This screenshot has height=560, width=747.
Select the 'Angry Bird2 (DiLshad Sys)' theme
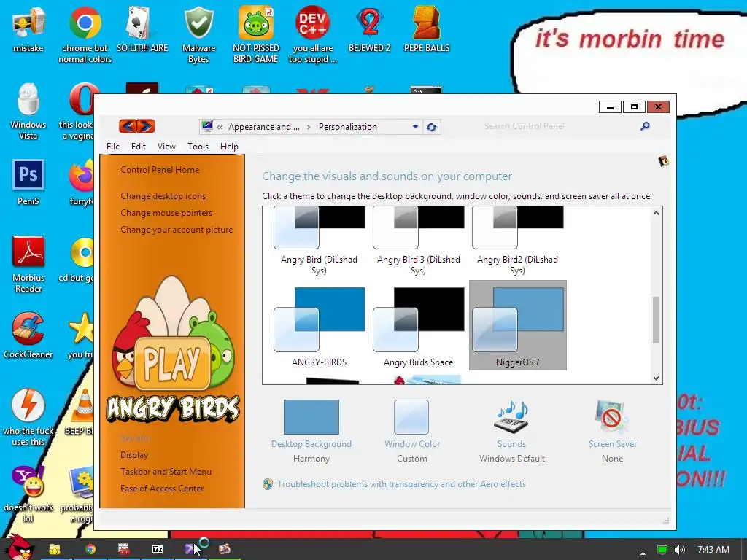(517, 241)
